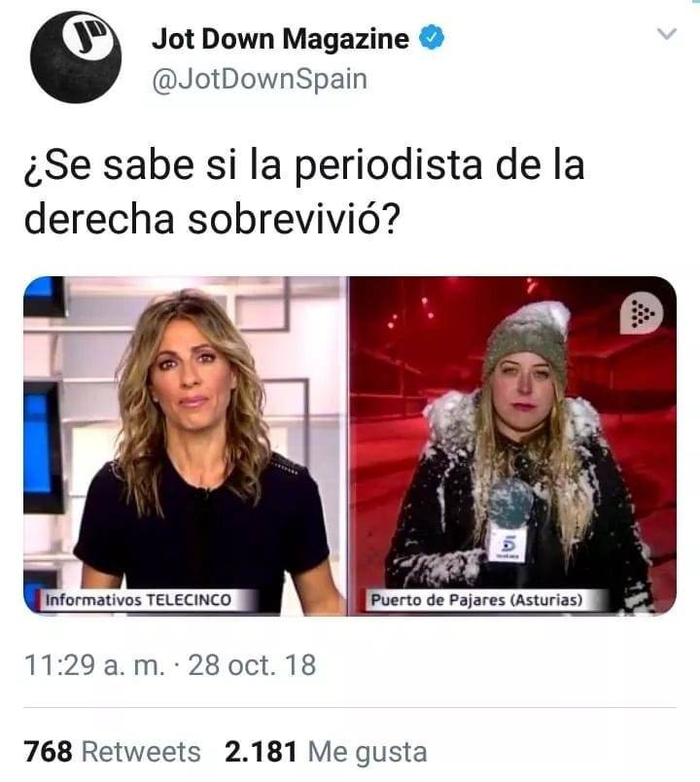Viewport: 700px width, 782px height.
Task: Click the blue verified badge
Action: point(432,38)
